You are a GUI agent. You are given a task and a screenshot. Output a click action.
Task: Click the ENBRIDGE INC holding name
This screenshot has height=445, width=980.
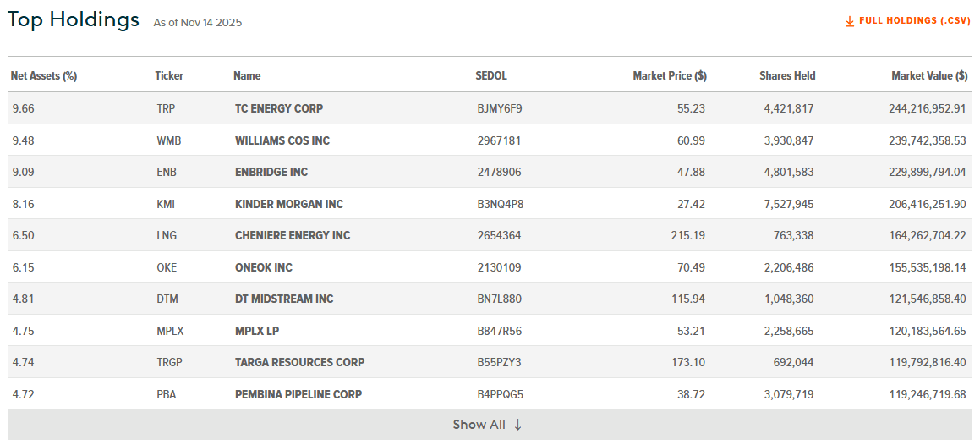[x=271, y=172]
